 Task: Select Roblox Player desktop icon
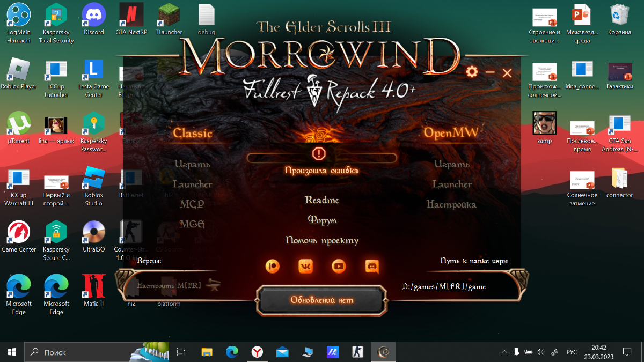[x=19, y=73]
